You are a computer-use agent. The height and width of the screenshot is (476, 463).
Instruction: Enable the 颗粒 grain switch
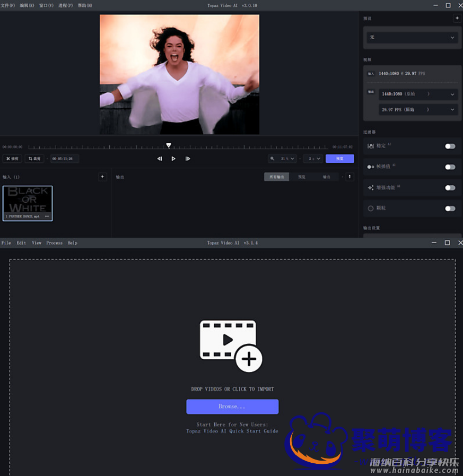tap(450, 208)
